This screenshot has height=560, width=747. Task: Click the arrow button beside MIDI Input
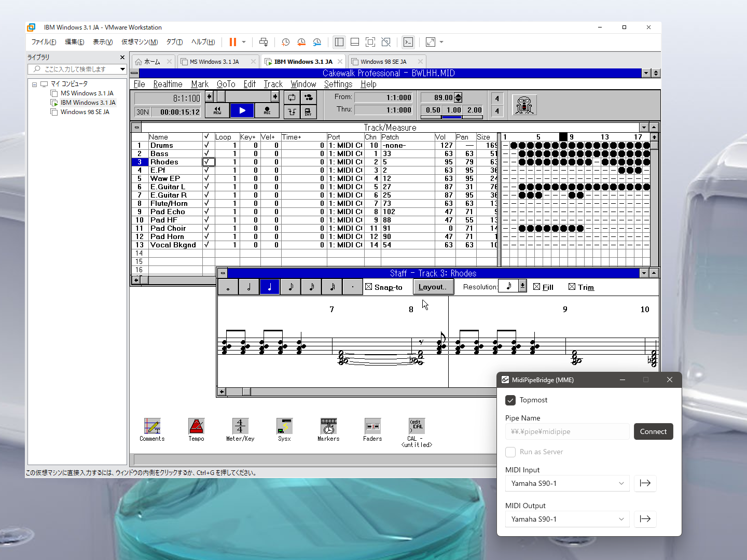coord(645,483)
